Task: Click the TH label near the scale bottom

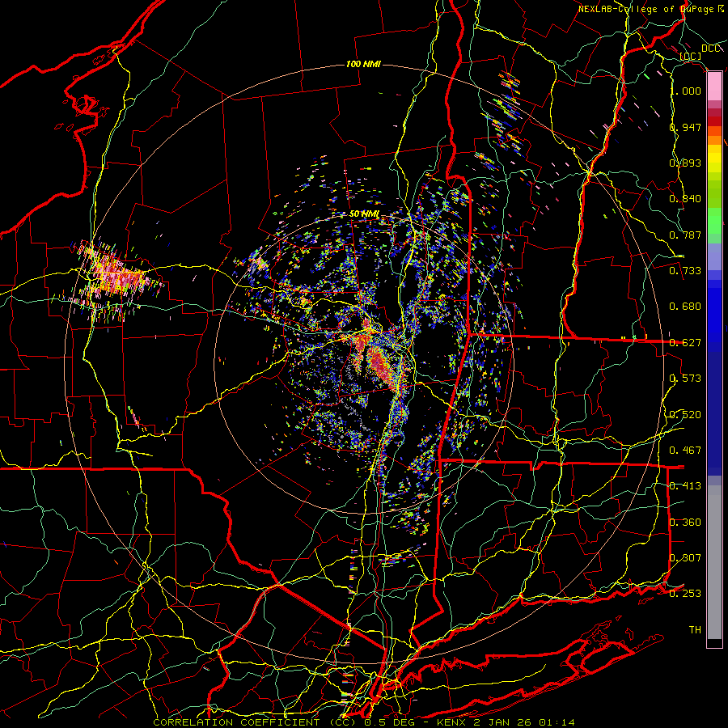Action: (x=695, y=630)
